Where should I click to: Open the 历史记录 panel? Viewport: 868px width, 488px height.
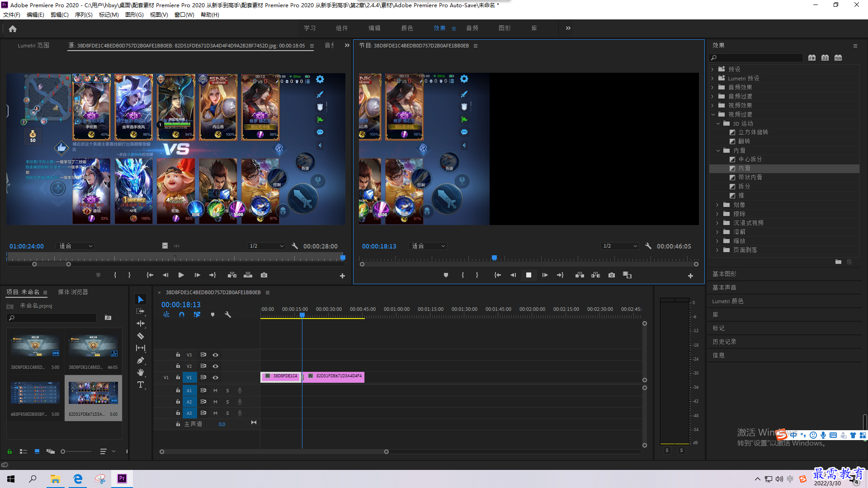tap(724, 342)
